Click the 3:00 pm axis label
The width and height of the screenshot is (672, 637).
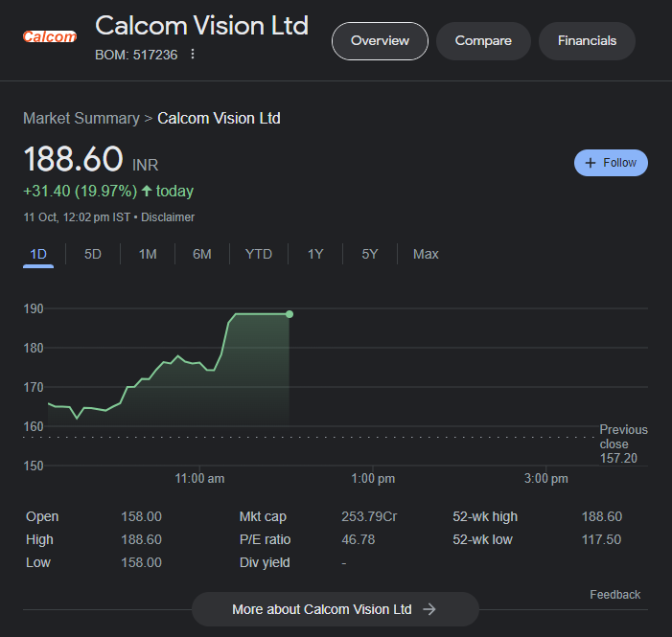546,479
